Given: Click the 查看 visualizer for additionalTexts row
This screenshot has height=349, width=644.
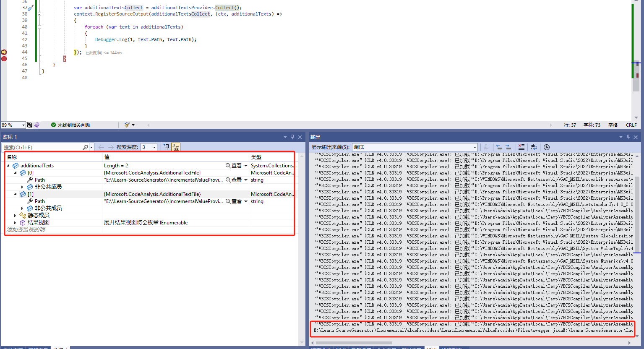Looking at the screenshot, I should (x=234, y=166).
